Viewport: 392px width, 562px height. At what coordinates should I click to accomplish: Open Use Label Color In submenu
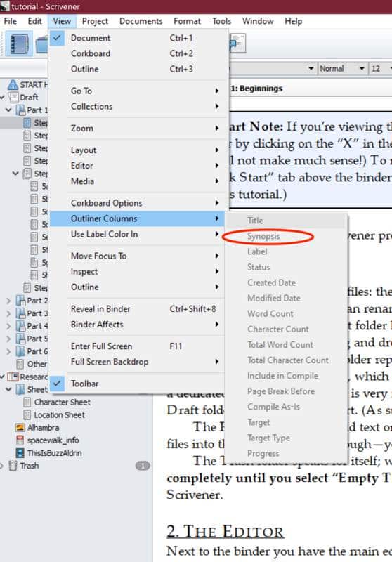(138, 234)
